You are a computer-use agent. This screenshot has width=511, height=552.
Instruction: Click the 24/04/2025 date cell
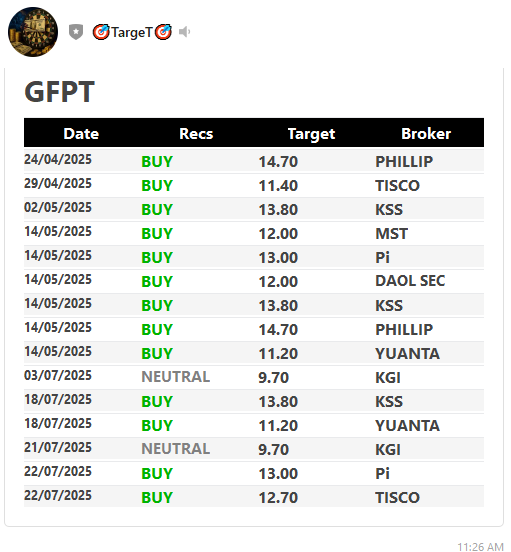click(x=58, y=159)
